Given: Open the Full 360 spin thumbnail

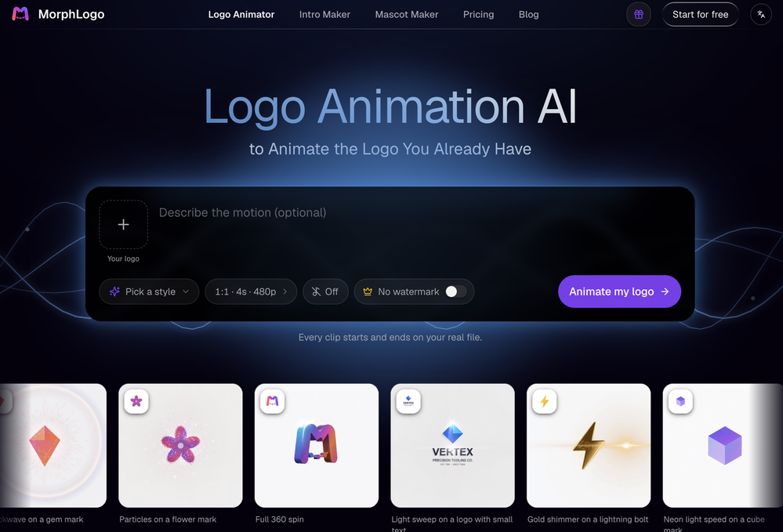Looking at the screenshot, I should click(x=317, y=446).
